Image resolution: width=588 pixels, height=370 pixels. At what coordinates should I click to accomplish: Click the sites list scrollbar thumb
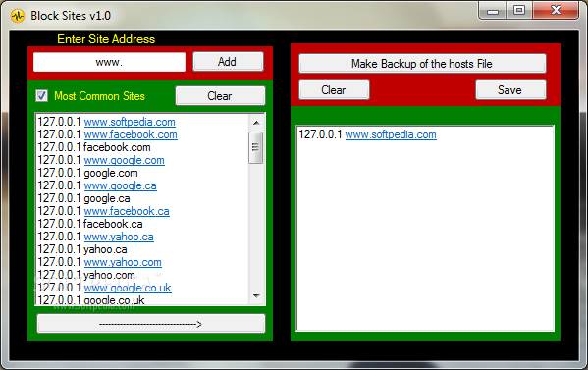tap(256, 147)
